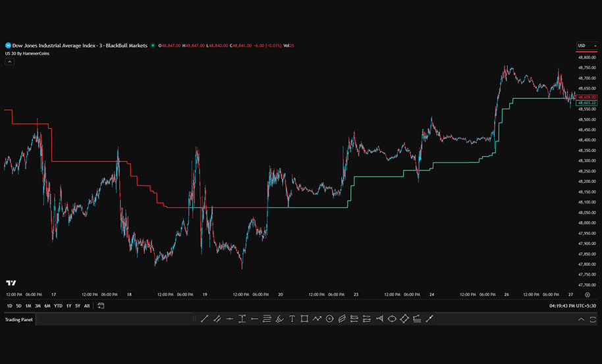The width and height of the screenshot is (602, 364).
Task: Show All available chart history
Action: coord(87,306)
